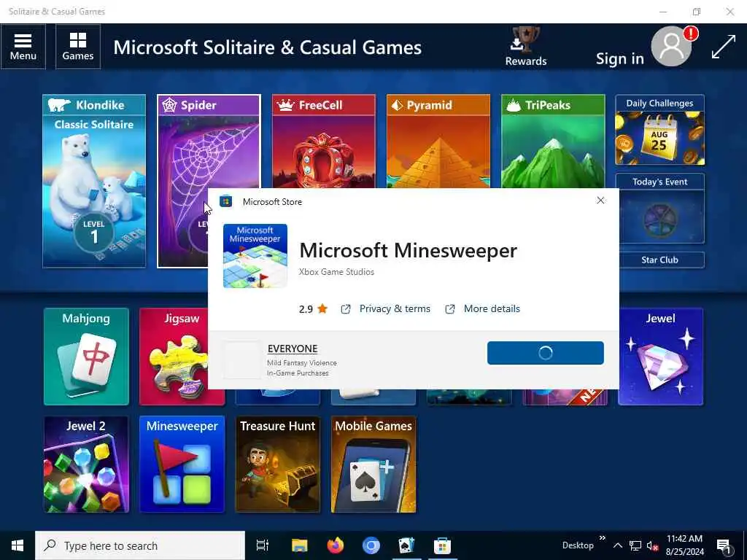Open the Windows Start button

click(x=18, y=545)
